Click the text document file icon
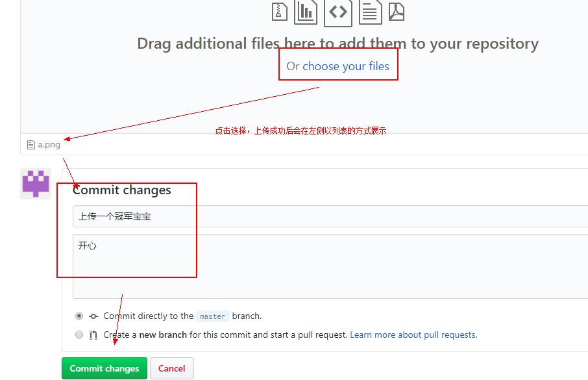Image resolution: width=588 pixels, height=380 pixels. [370, 11]
